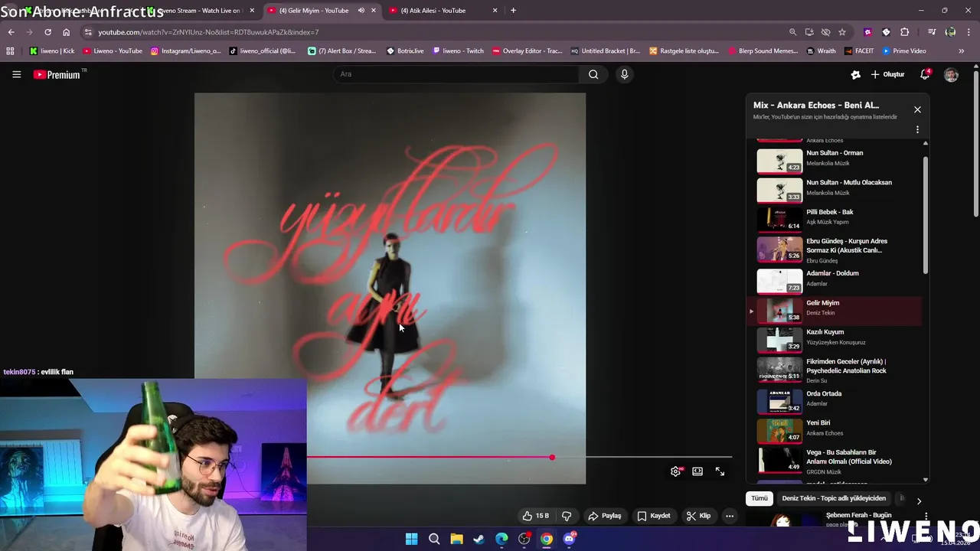
Task: Open Chrome extensions puzzle icon
Action: point(904,32)
